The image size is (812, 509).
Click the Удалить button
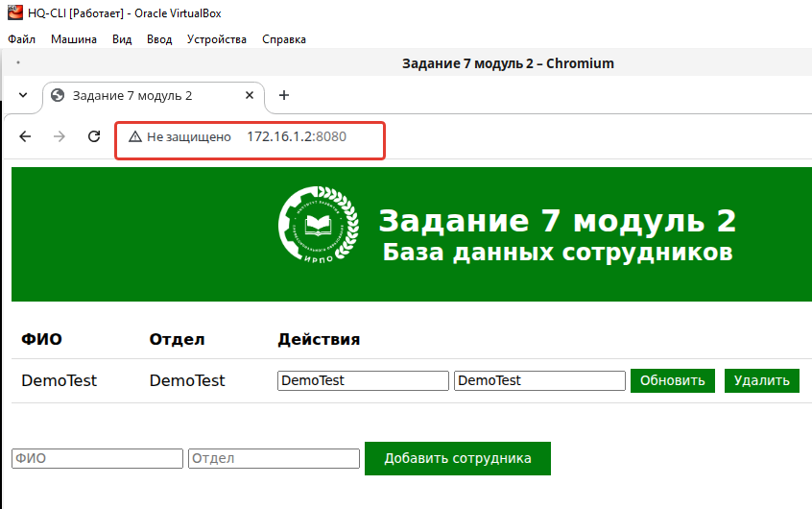761,380
